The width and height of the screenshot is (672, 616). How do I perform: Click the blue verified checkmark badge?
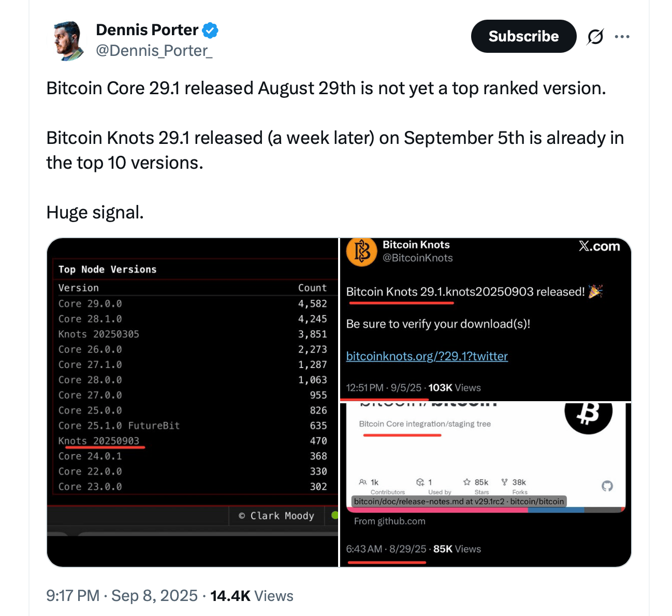(210, 31)
